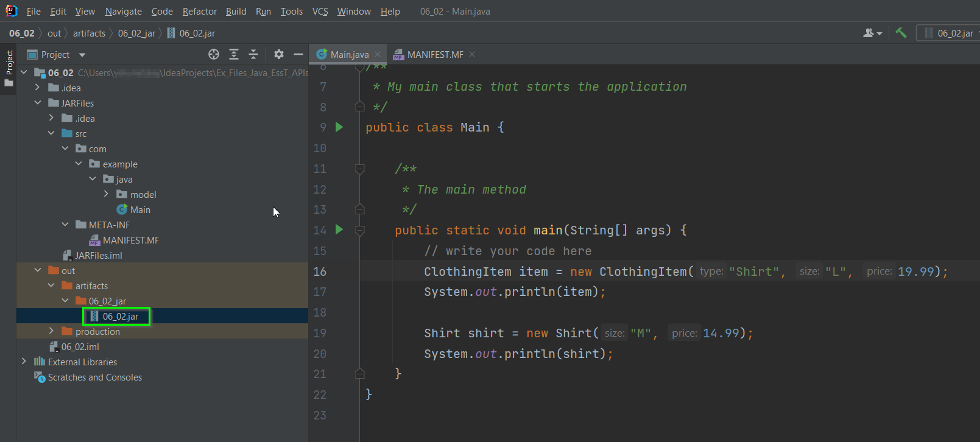Click the Select Opened File locate icon
This screenshot has width=980, height=442.
click(214, 54)
